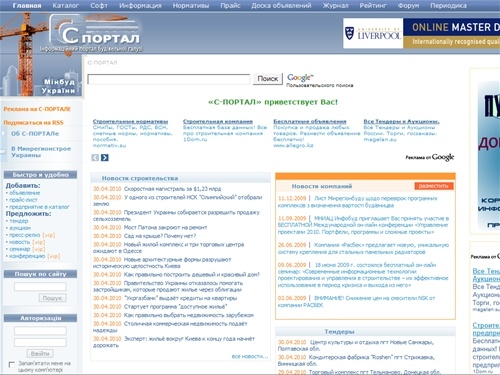Open the University of Liverpool banner
This screenshot has width=500, height=375.
tap(422, 33)
